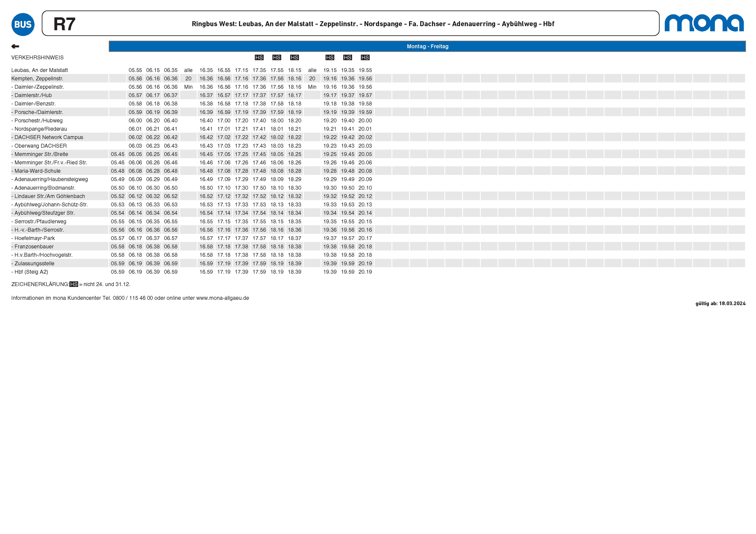Click the stop H.v.Barth-/Hochvogelstr.
Screen dimensions: 756x534
42,255
